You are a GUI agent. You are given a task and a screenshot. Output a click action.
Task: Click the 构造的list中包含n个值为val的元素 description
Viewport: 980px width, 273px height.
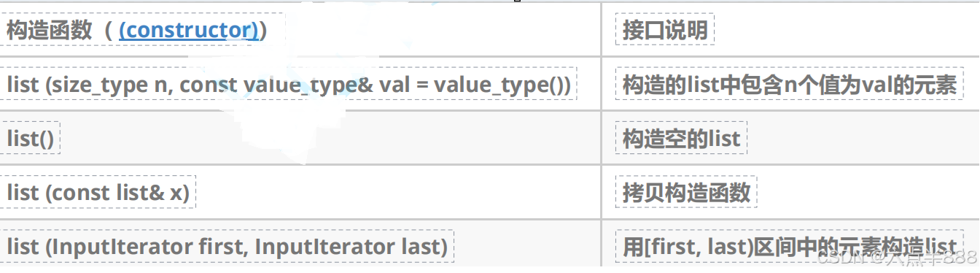790,85
